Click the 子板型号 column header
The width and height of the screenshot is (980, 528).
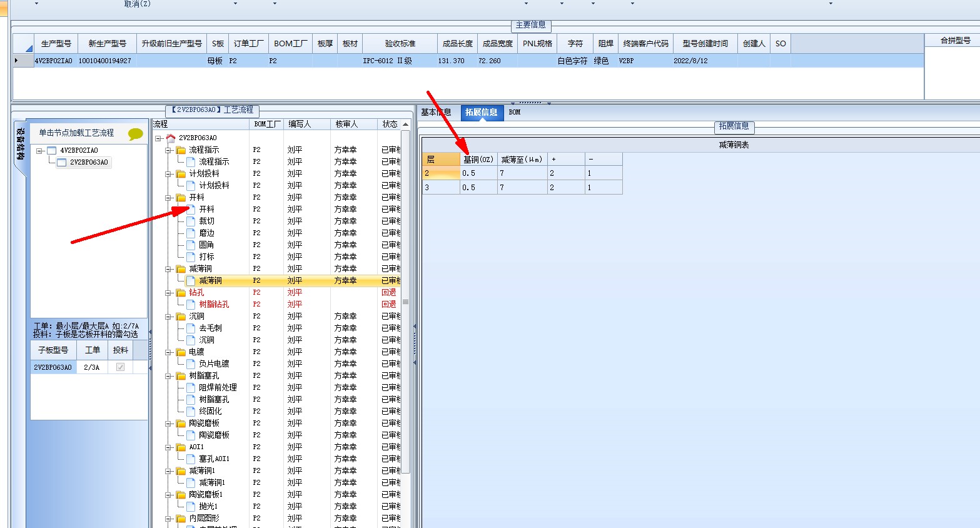(53, 350)
